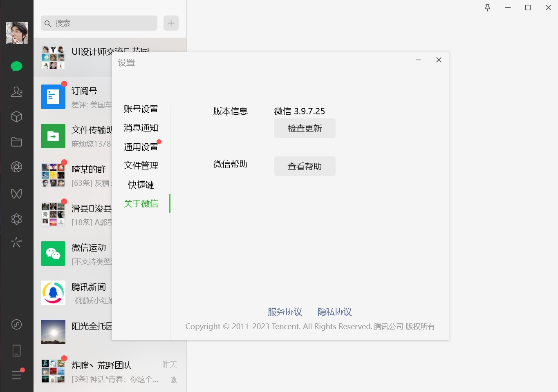The width and height of the screenshot is (558, 392).
Task: Switch to 账号设置 settings section
Action: tap(141, 109)
